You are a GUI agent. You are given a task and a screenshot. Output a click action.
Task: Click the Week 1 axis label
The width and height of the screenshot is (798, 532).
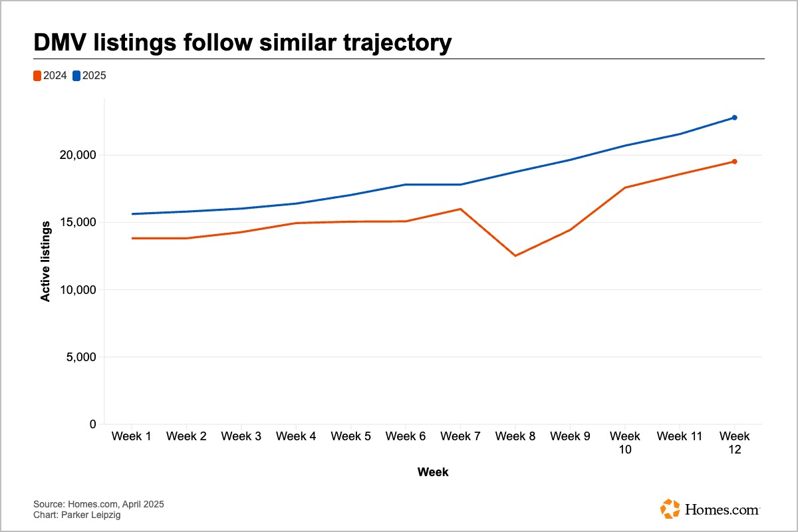131,436
